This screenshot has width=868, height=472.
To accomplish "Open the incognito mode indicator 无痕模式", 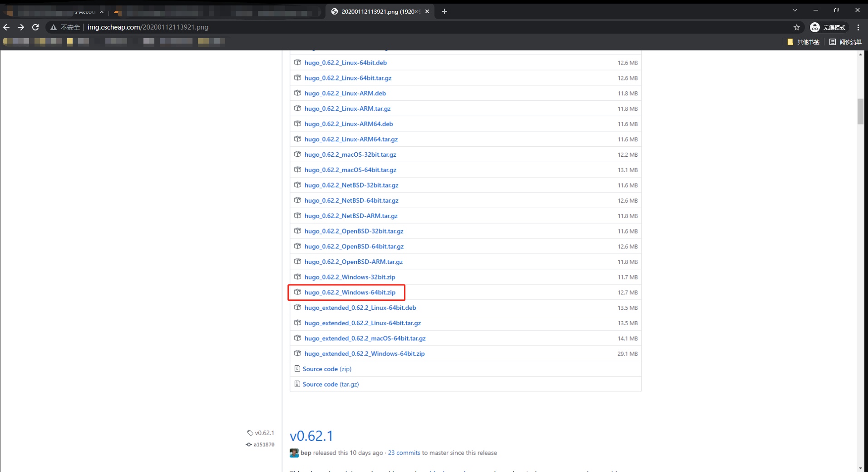I will click(x=829, y=27).
